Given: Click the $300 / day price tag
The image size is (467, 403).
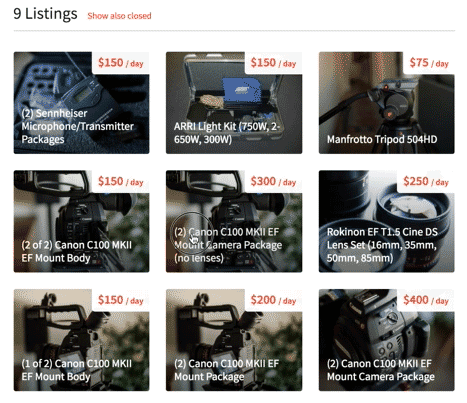Looking at the screenshot, I should 273,181.
